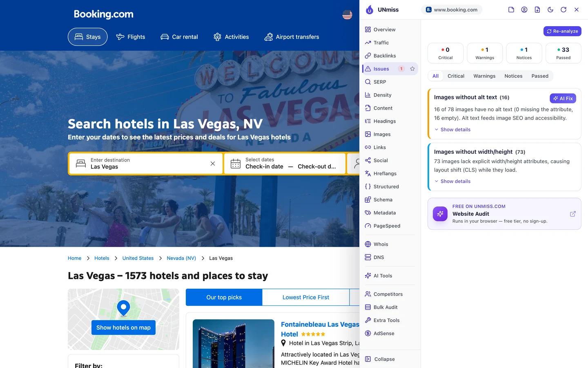Open the Social section
Screen dimensions: 588x368
click(x=390, y=160)
